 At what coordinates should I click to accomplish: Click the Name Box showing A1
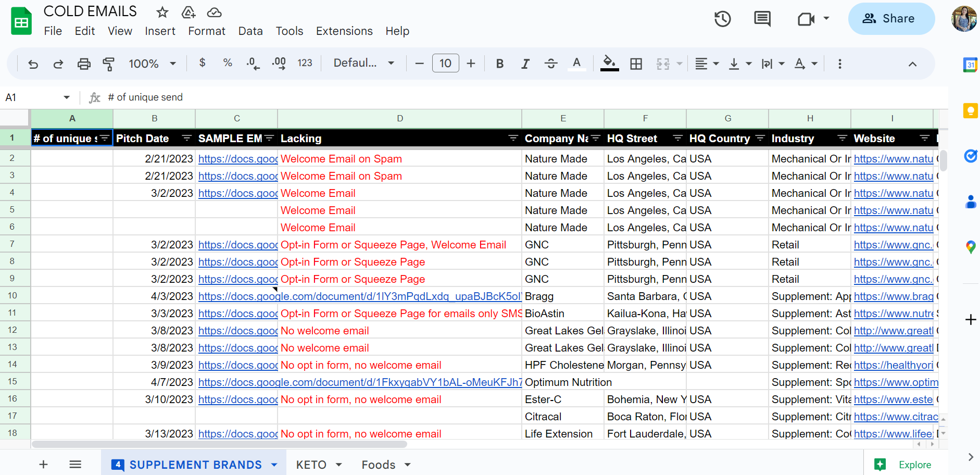pos(37,97)
